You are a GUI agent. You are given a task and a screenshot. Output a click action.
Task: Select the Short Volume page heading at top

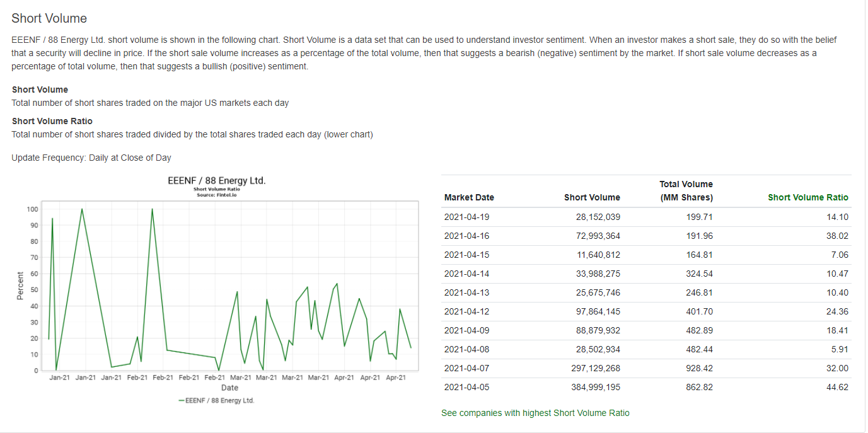click(x=49, y=18)
